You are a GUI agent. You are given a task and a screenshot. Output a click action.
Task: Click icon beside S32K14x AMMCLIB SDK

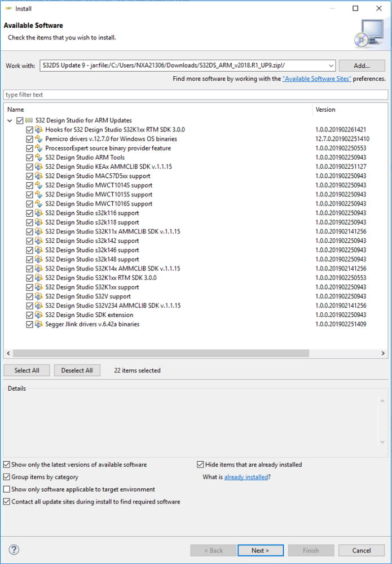(x=39, y=269)
